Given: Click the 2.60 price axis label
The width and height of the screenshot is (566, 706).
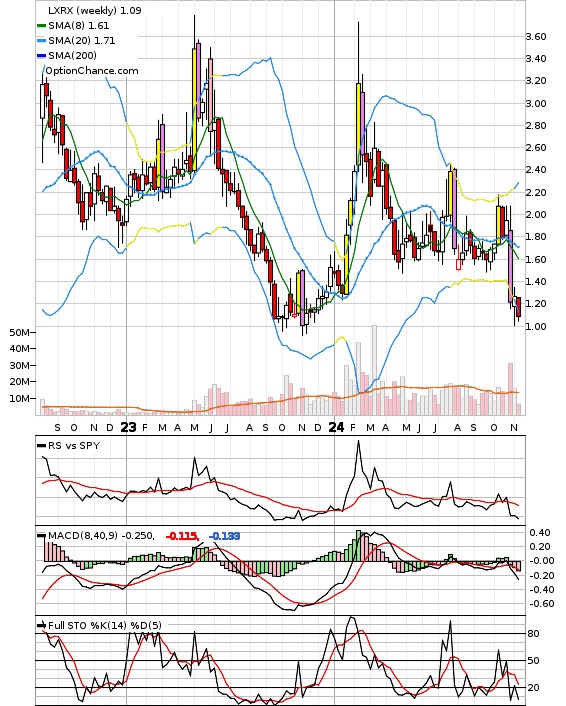Looking at the screenshot, I should pos(536,148).
